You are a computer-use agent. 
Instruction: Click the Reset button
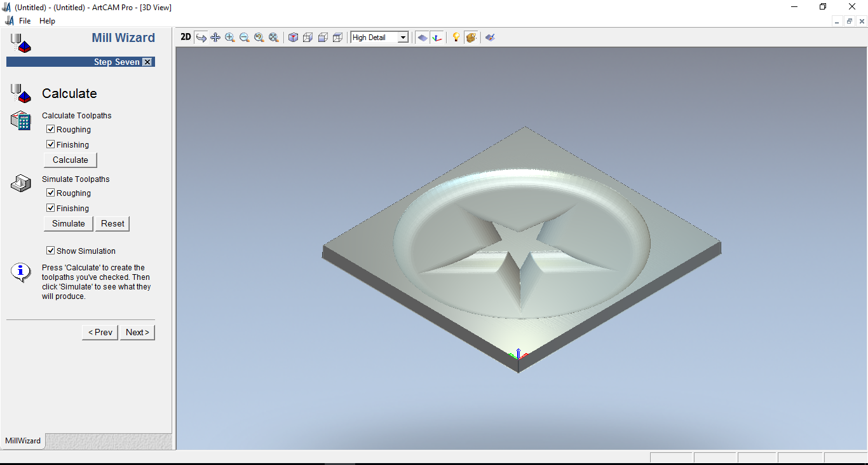pyautogui.click(x=112, y=223)
